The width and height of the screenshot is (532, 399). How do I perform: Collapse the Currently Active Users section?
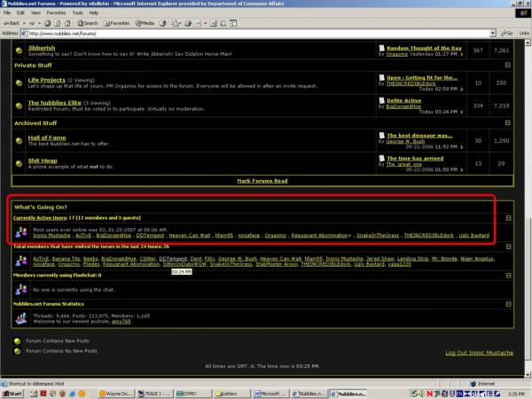coord(508,217)
